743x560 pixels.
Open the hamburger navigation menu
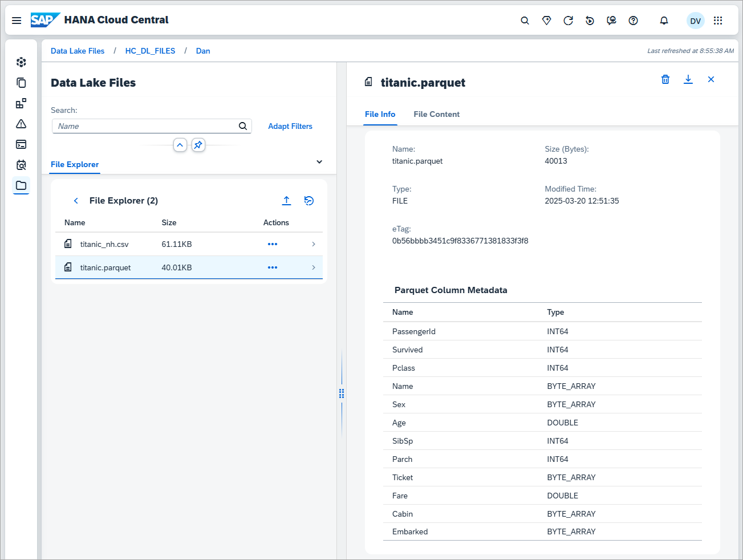click(17, 21)
